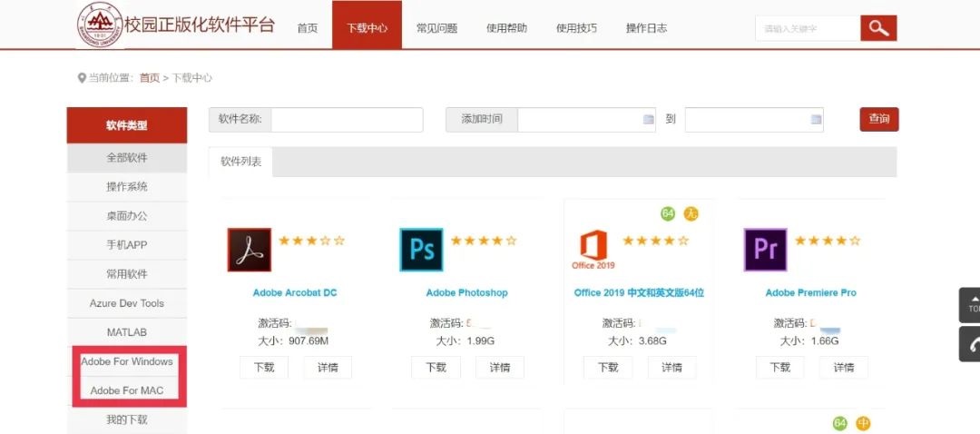Select 操作系统 category in sidebar
The height and width of the screenshot is (434, 980).
click(127, 187)
